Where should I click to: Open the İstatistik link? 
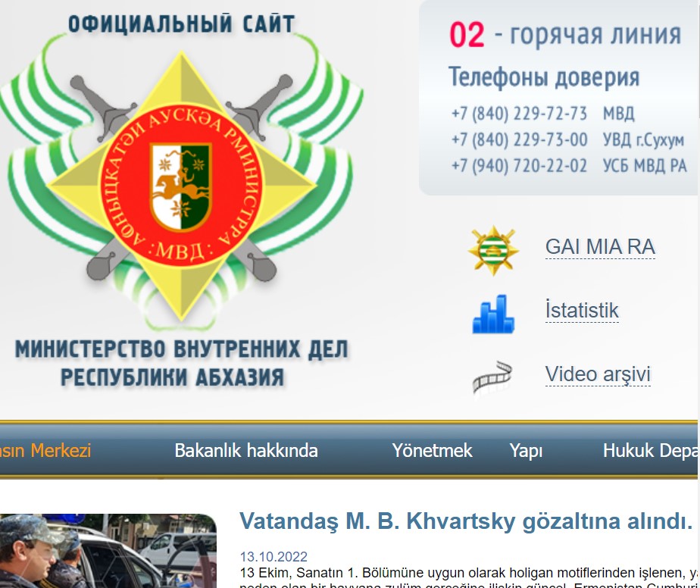[x=581, y=311]
